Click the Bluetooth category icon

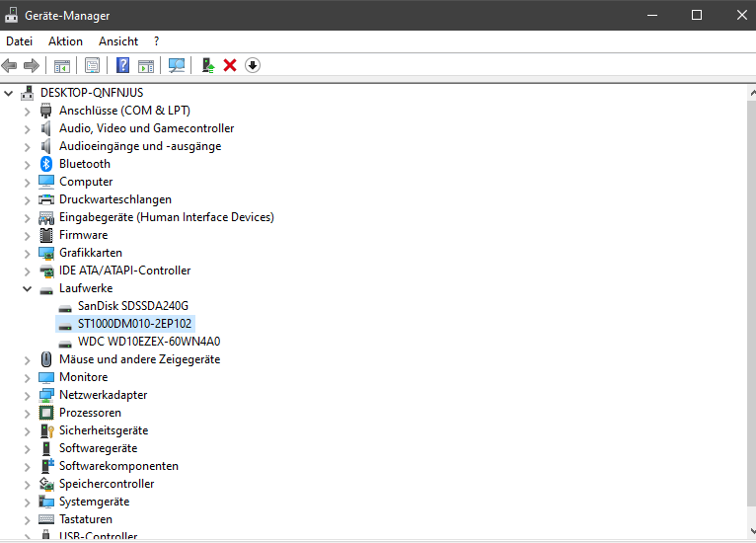46,164
